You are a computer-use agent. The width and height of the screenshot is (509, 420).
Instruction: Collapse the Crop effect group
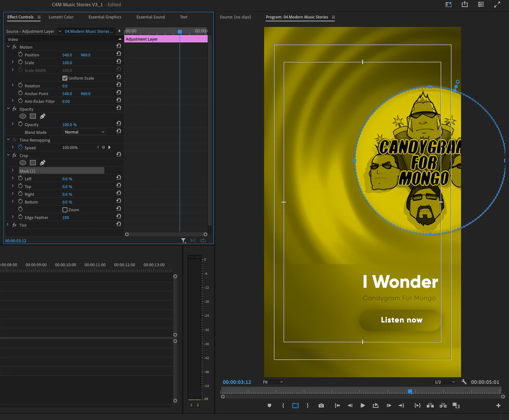(8, 155)
